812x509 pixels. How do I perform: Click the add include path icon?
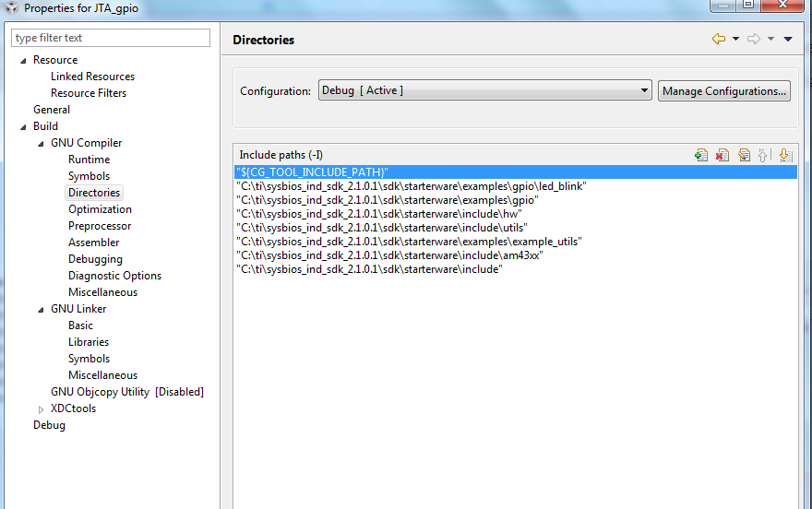(701, 155)
